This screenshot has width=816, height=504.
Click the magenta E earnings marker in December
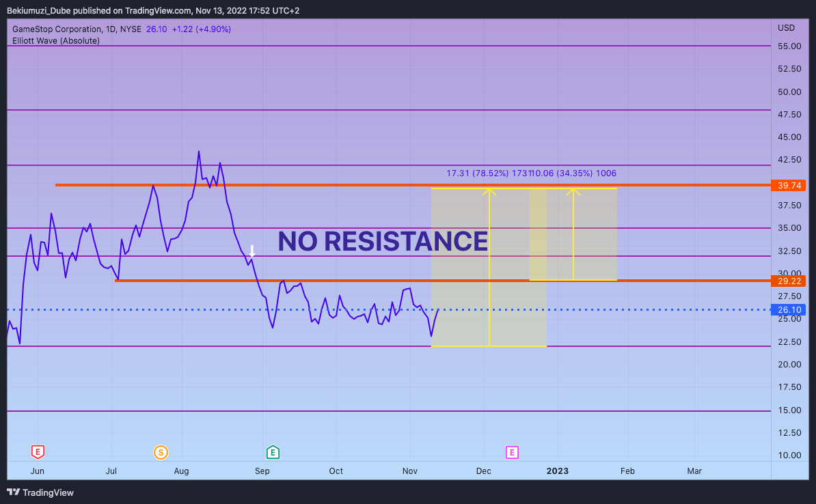click(512, 453)
